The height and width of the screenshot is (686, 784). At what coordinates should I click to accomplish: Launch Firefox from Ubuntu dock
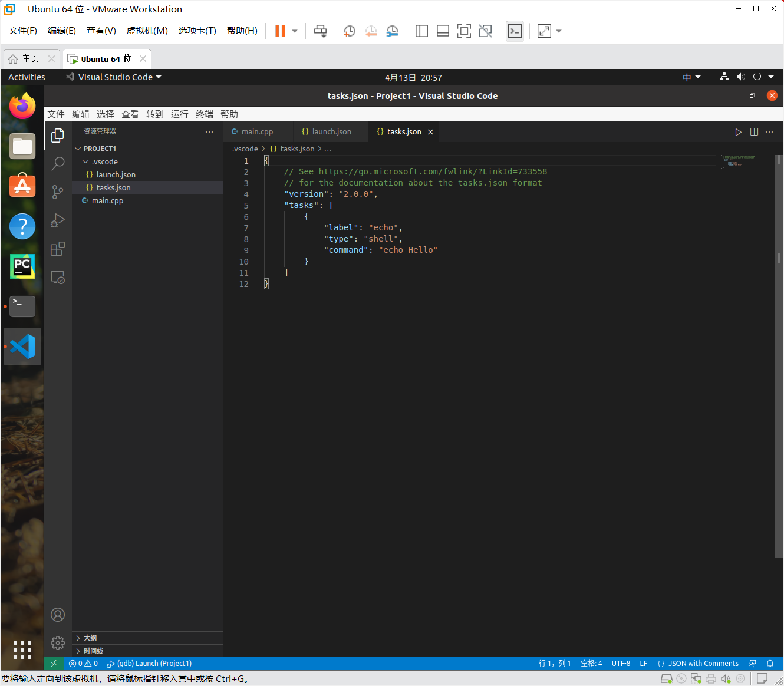click(x=22, y=106)
